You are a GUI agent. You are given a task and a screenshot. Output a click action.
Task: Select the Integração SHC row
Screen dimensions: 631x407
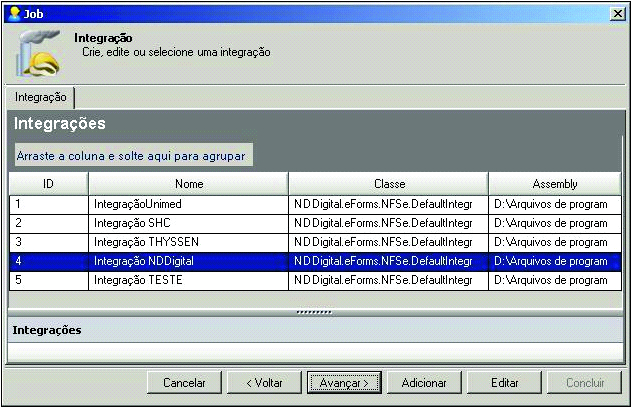coord(188,223)
